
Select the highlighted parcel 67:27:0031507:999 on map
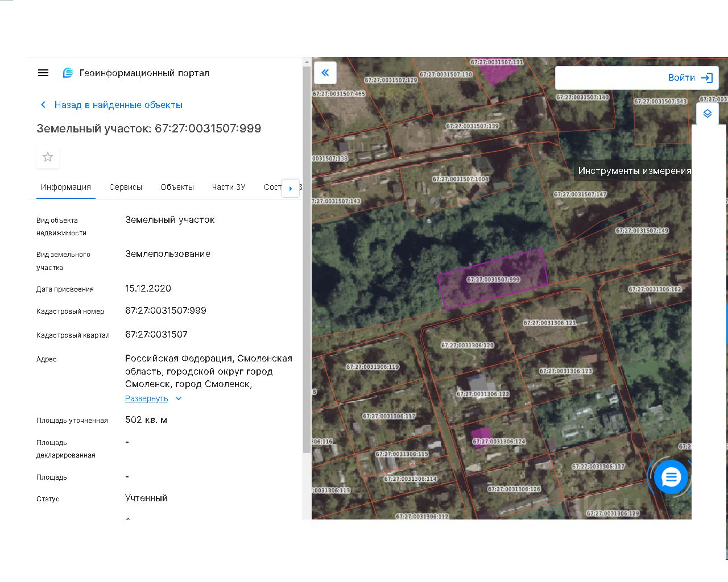click(493, 279)
